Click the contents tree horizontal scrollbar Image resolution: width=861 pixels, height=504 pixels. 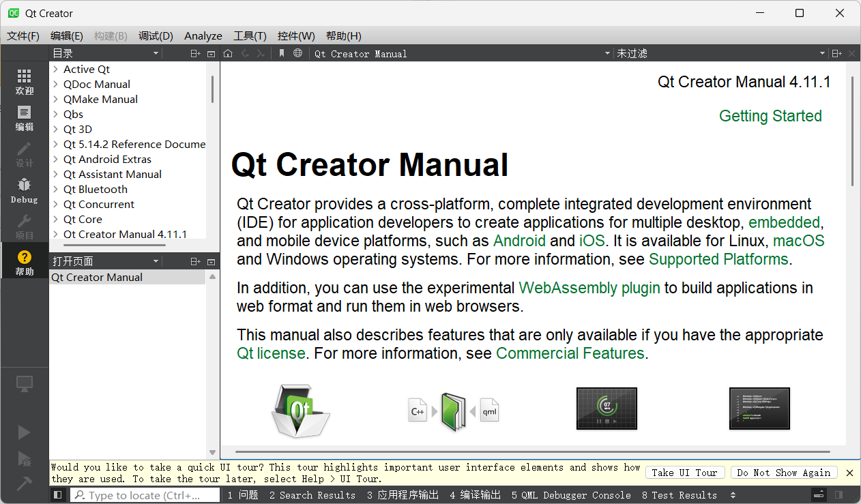coord(115,245)
